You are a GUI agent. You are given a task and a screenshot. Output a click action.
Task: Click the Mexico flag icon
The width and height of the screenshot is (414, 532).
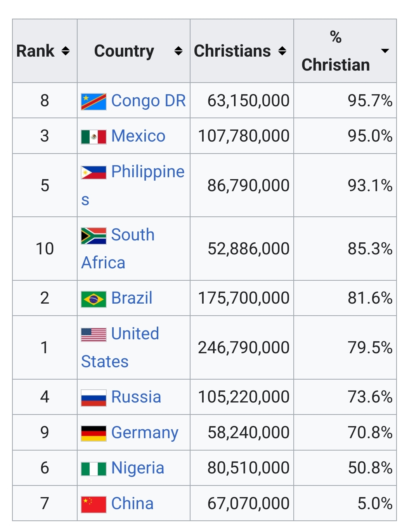[94, 137]
